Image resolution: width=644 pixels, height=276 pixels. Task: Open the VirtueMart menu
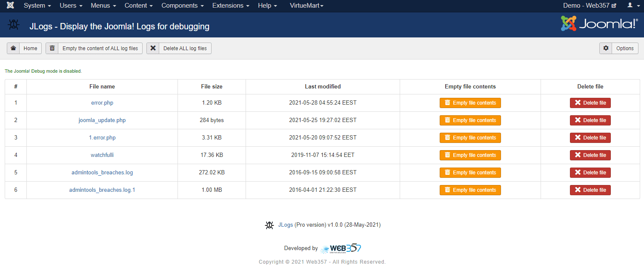tap(306, 6)
